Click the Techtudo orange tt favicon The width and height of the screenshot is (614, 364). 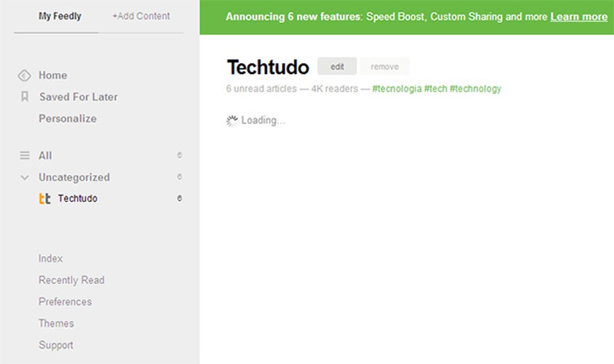point(45,199)
